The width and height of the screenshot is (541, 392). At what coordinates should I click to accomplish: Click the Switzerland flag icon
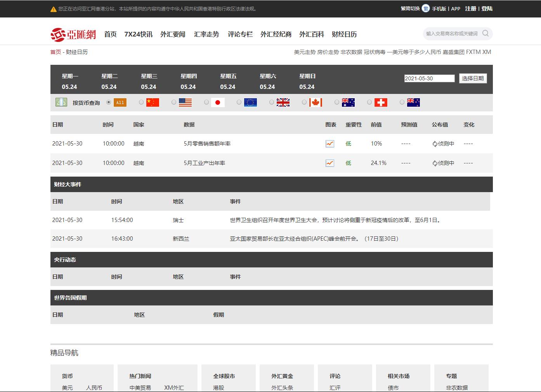tap(381, 102)
